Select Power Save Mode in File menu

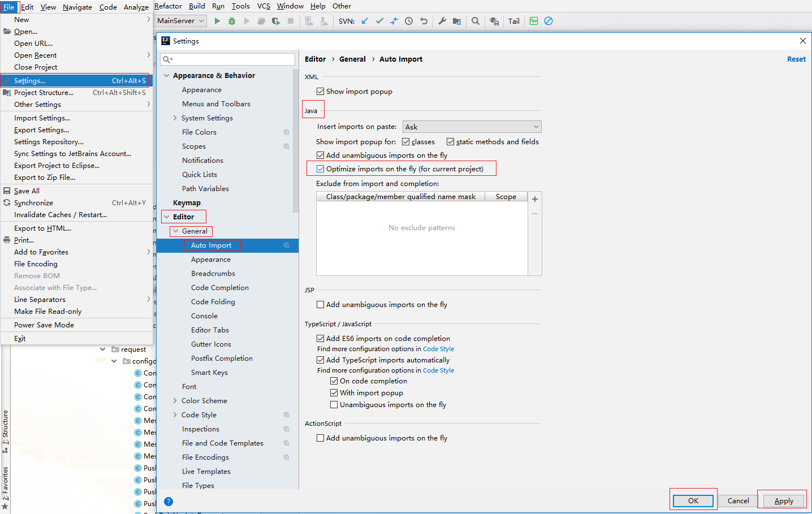[x=76, y=325]
